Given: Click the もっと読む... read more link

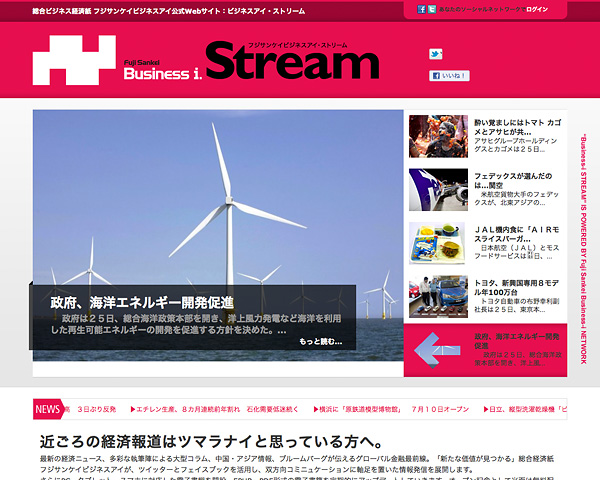Looking at the screenshot, I should 321,341.
